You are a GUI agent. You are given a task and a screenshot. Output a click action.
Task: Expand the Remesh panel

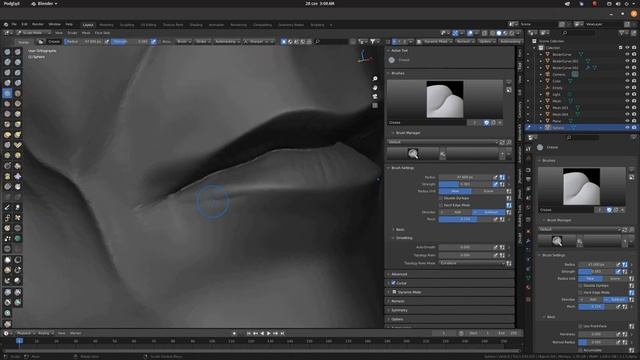(x=398, y=301)
